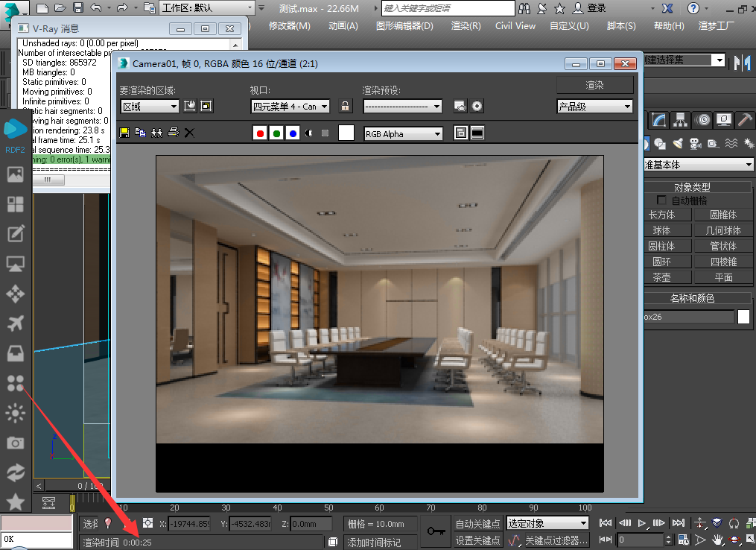Click the 长方体 box primitive button
The image size is (756, 550).
click(668, 215)
